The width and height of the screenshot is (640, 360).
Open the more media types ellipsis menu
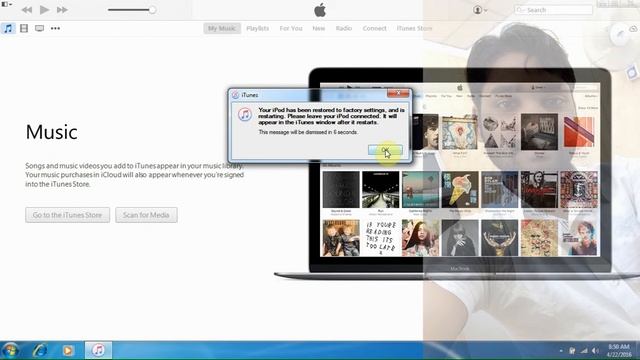[x=55, y=28]
